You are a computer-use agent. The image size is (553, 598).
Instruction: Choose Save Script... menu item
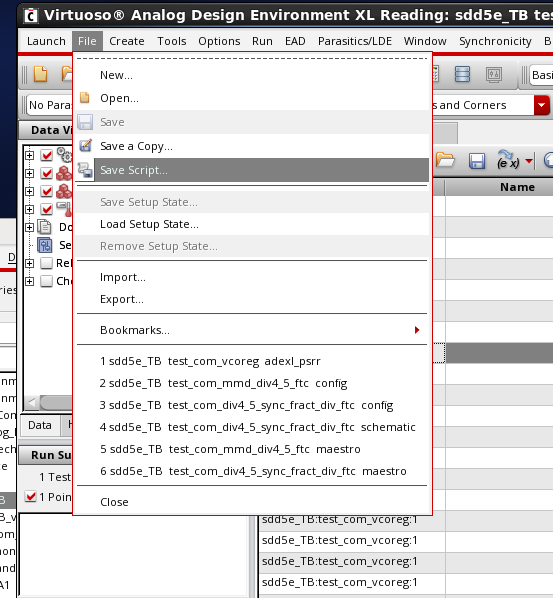click(252, 170)
